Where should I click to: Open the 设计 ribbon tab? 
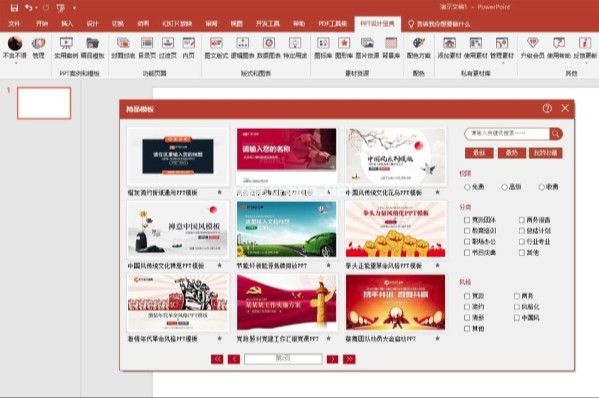(92, 24)
